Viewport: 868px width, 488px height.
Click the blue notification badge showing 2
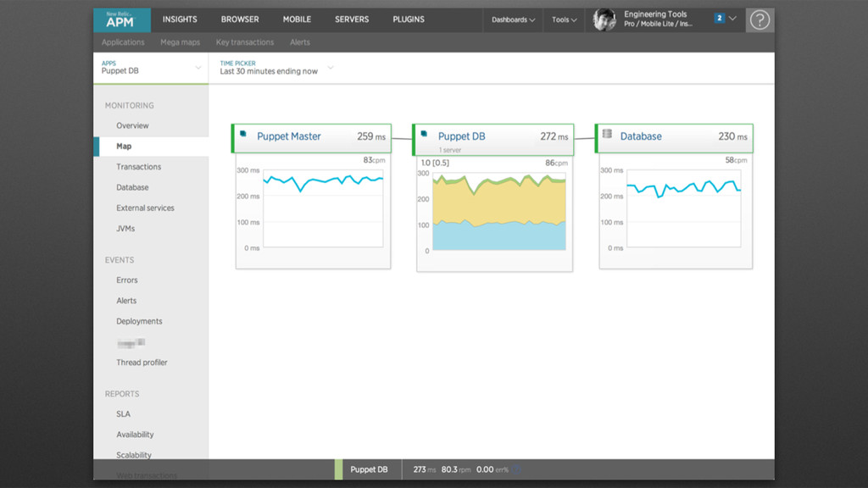click(x=719, y=19)
